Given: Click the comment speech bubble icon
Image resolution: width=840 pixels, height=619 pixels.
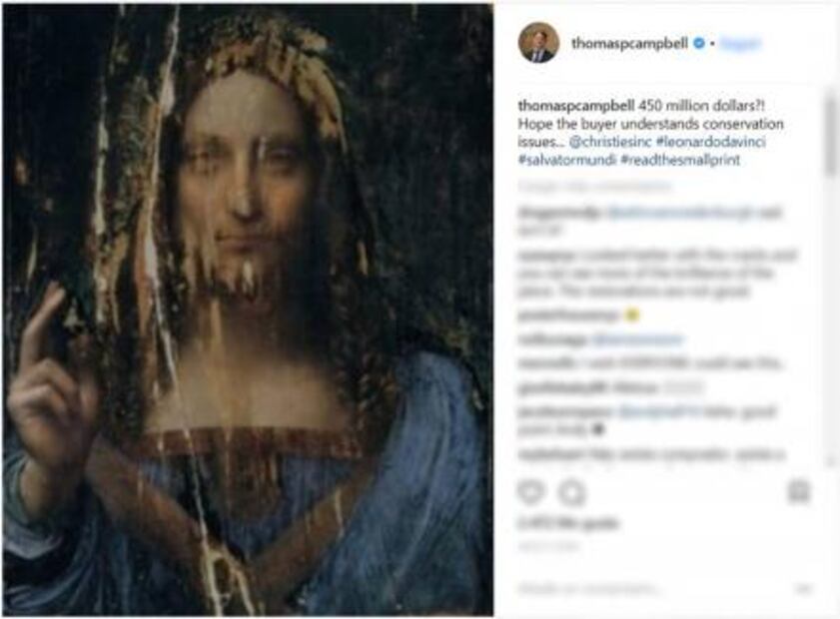Looking at the screenshot, I should [570, 491].
